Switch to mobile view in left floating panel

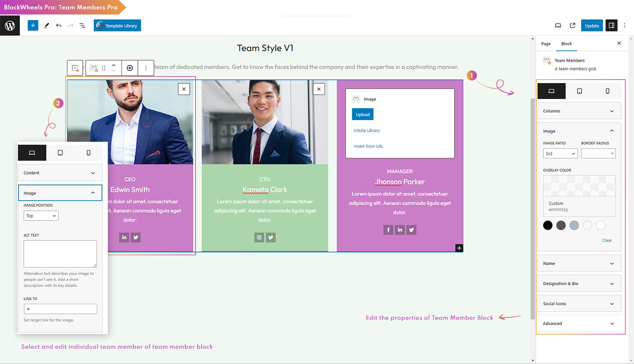88,153
